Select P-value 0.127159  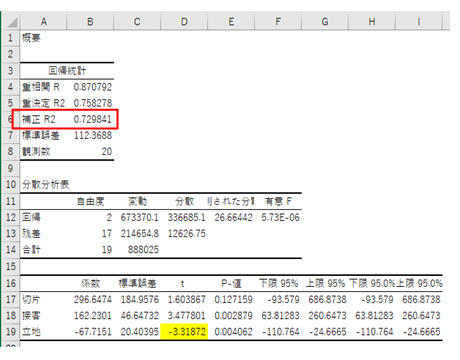coord(233,299)
